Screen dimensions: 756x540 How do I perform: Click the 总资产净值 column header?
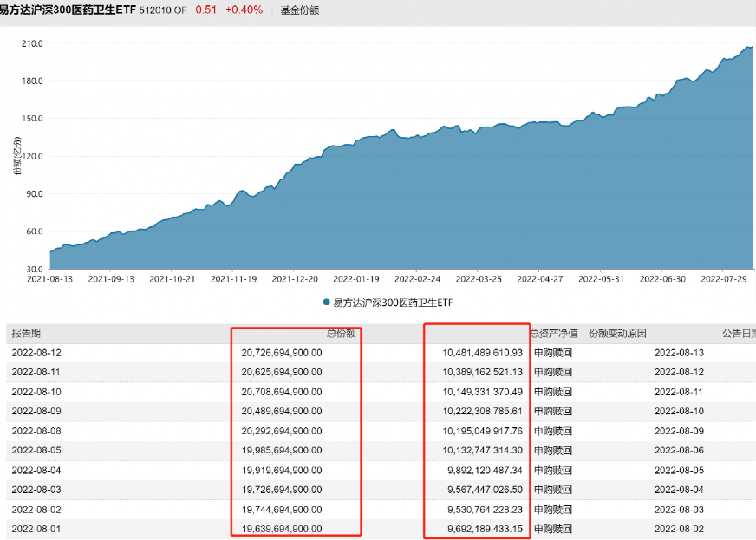click(552, 334)
